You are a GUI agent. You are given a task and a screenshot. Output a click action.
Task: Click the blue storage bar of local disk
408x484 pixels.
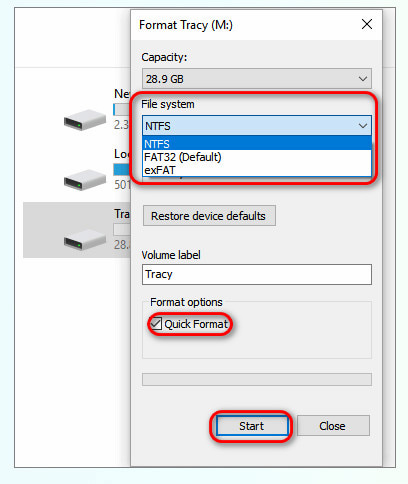pyautogui.click(x=122, y=169)
